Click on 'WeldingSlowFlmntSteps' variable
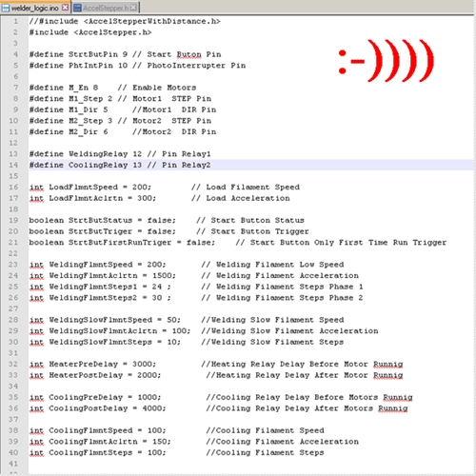 [101, 342]
